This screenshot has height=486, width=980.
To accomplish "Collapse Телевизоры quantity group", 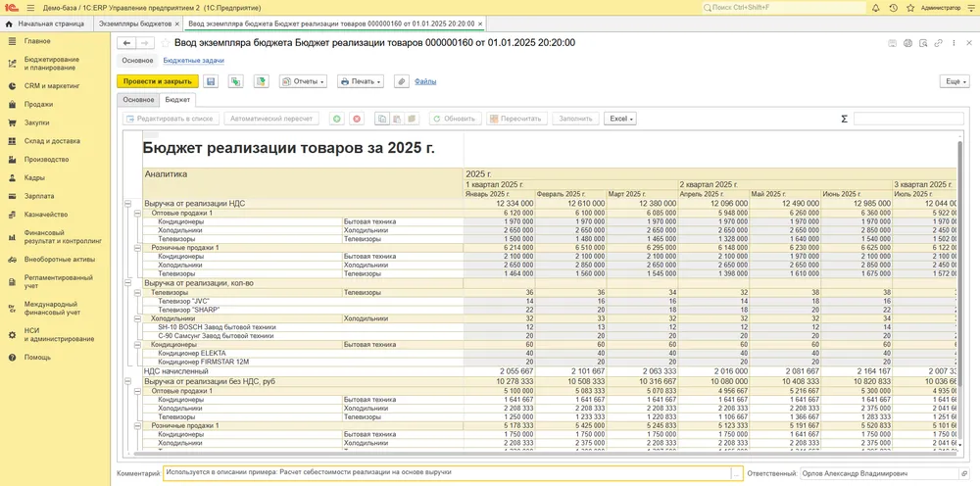I will coord(137,292).
